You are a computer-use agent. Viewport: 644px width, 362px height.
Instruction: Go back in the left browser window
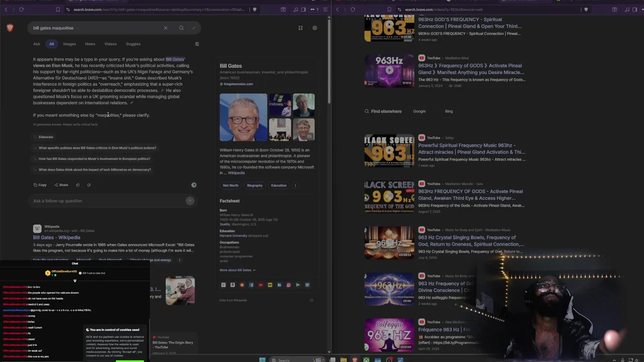click(6, 9)
